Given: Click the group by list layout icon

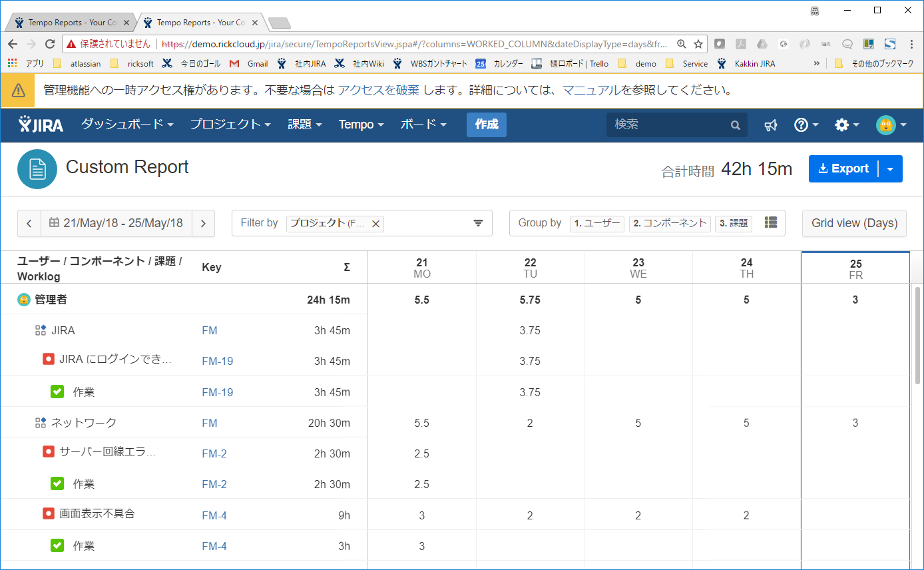Looking at the screenshot, I should (x=771, y=222).
